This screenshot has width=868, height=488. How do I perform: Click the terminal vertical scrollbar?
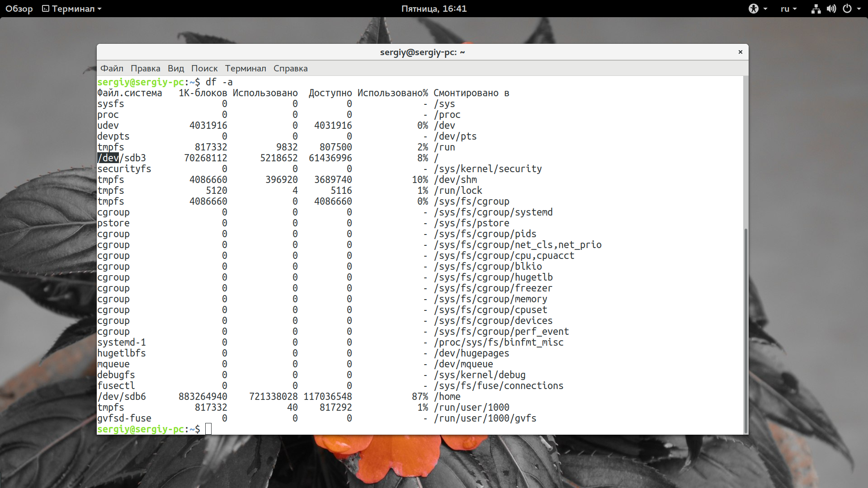coord(745,330)
